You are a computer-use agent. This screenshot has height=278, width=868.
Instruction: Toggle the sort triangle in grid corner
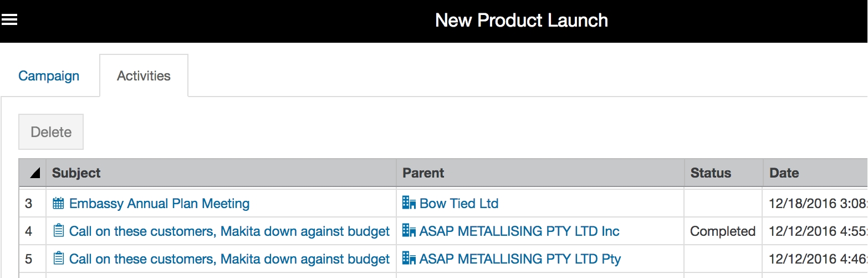(35, 173)
